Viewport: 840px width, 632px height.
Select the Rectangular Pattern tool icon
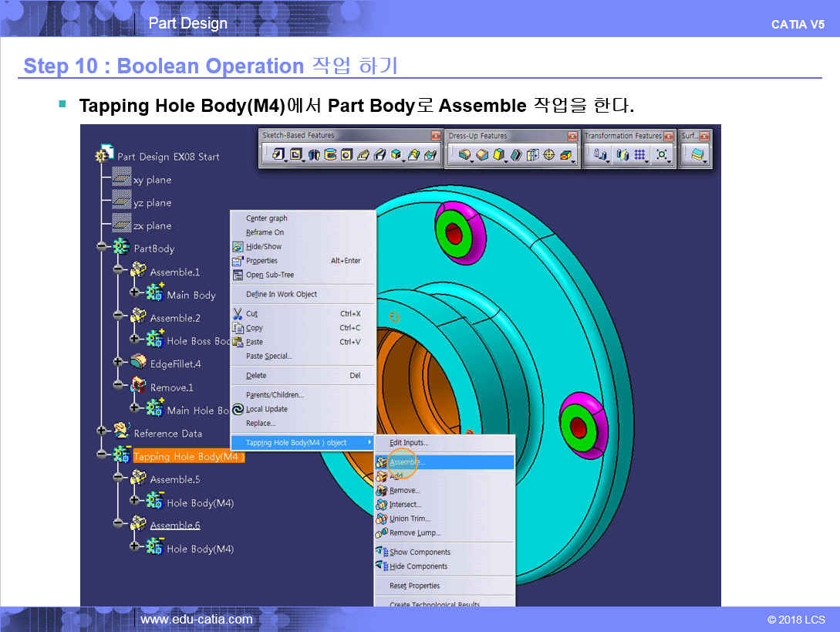pos(638,155)
